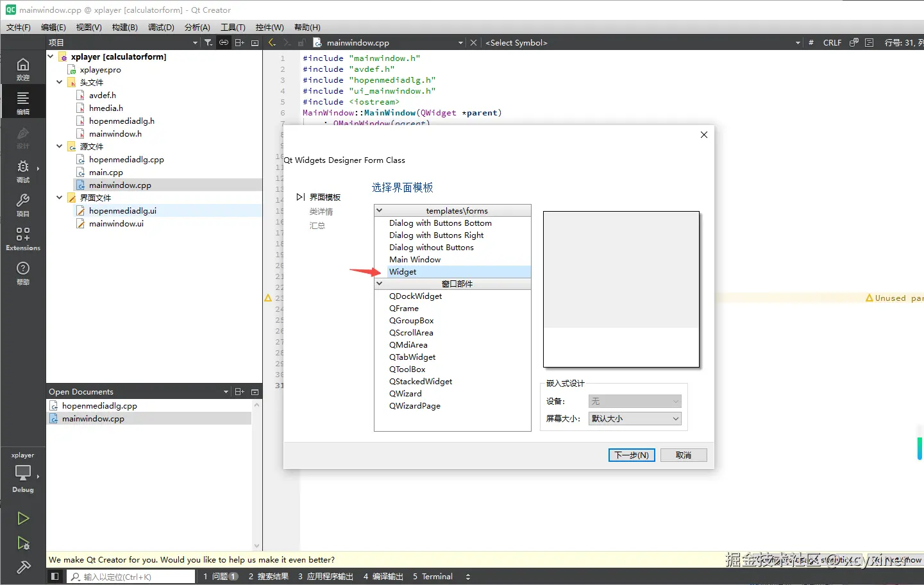
Task: Close the project side panel
Action: (255, 43)
